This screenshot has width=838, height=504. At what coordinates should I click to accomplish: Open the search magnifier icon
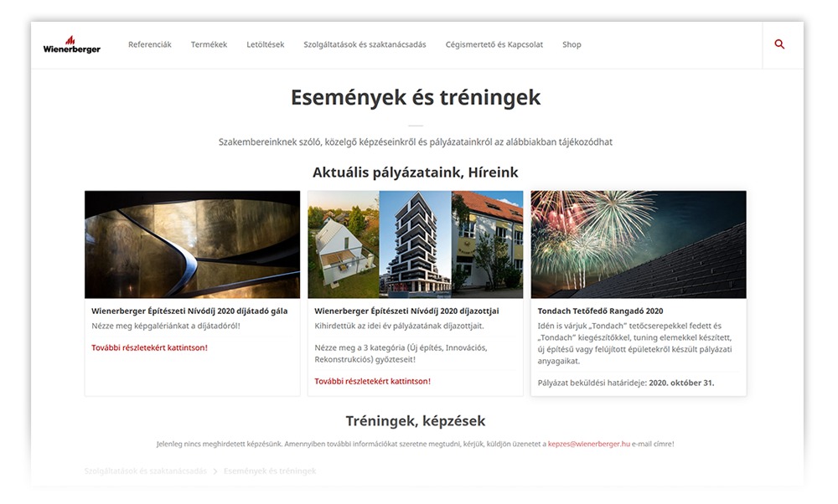pos(779,44)
